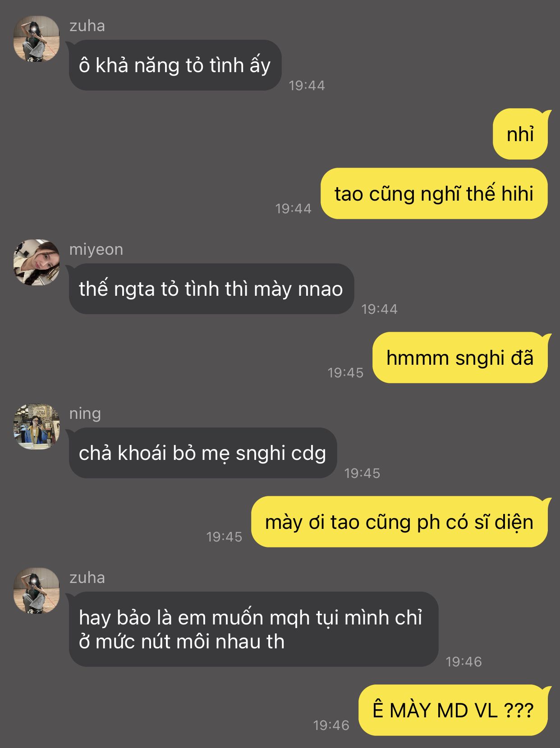Screen dimensions: 560x748
Task: Click the sender name 'ning'
Action: pyautogui.click(x=85, y=413)
